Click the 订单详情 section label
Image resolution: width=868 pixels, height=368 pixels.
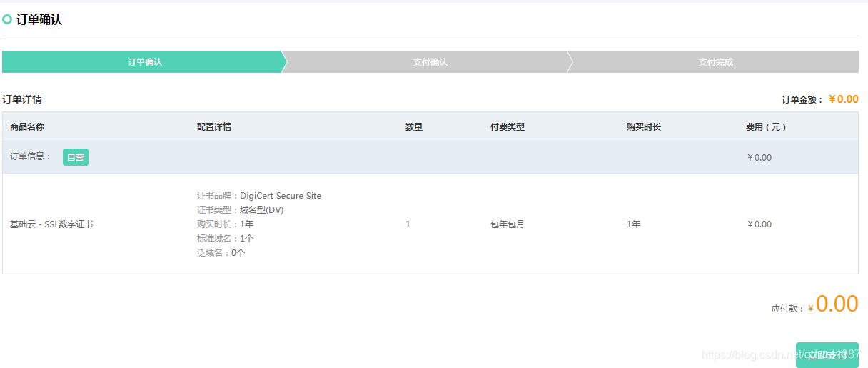click(22, 99)
